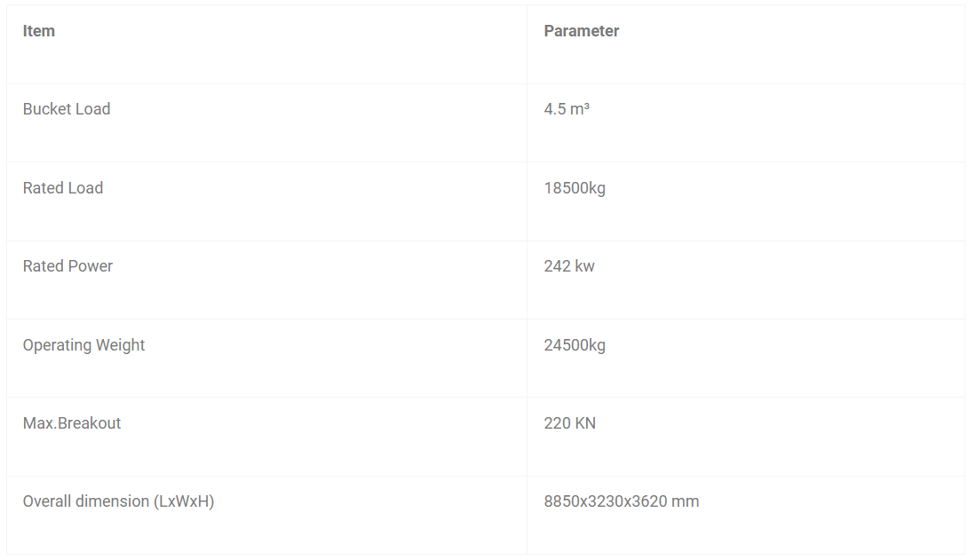Click the word Power in Rated Power

coord(90,266)
